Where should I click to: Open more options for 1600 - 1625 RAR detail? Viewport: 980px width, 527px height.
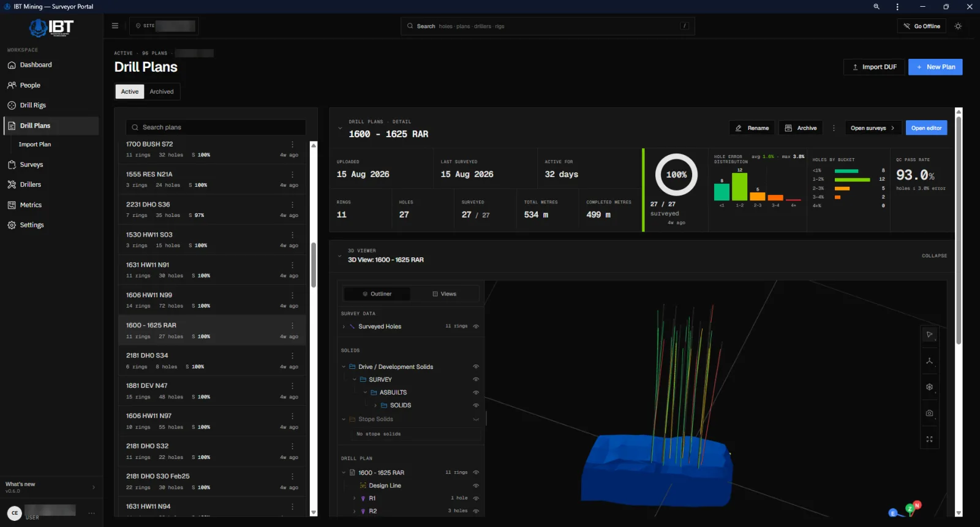(833, 128)
